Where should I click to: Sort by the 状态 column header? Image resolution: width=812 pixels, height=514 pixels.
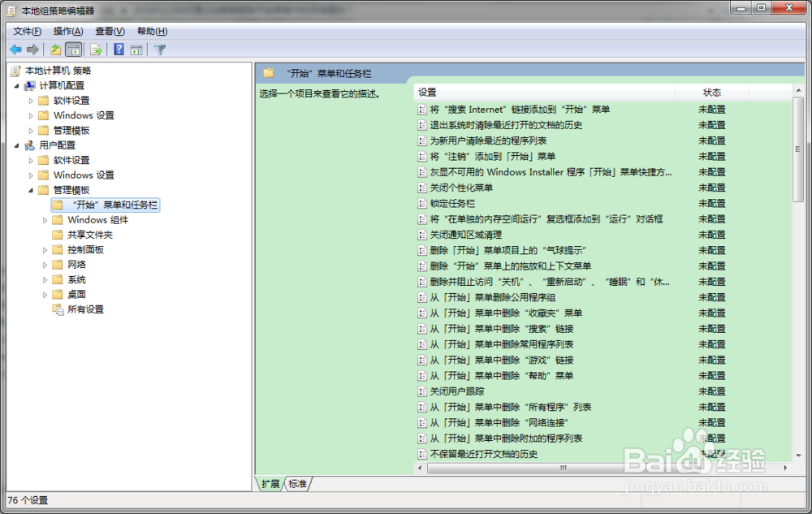pyautogui.click(x=712, y=92)
